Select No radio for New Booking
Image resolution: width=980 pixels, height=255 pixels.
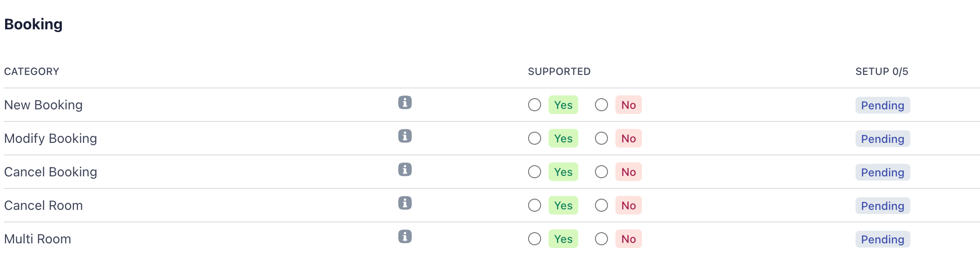pos(601,105)
